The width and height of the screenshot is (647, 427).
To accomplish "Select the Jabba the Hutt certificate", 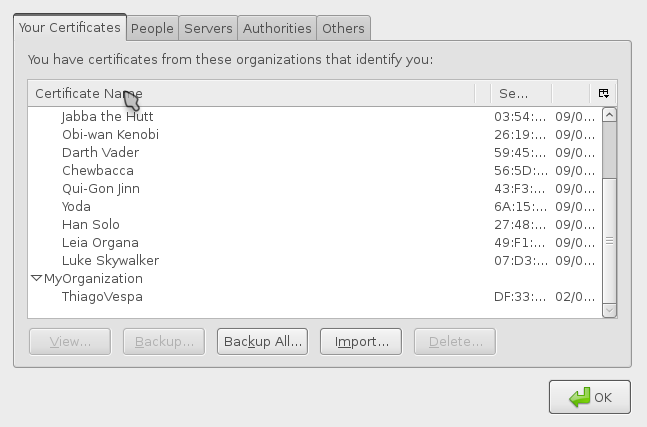I will pos(314,117).
